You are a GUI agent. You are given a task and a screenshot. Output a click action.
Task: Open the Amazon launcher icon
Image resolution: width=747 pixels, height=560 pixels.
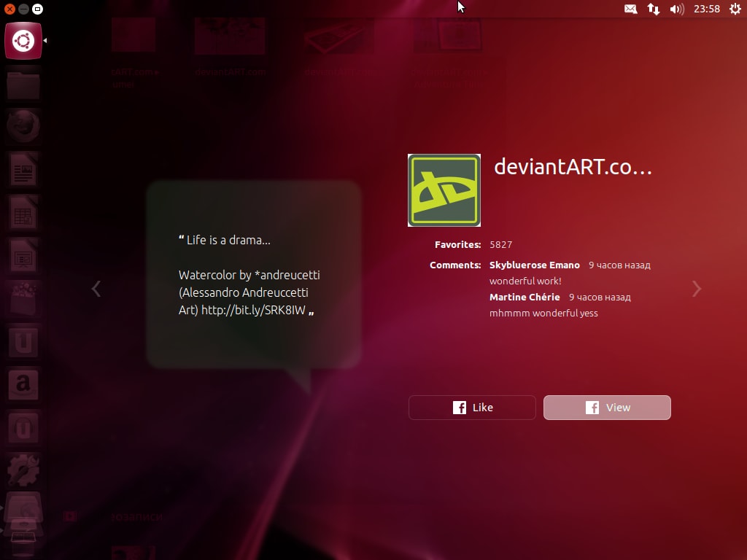23,384
